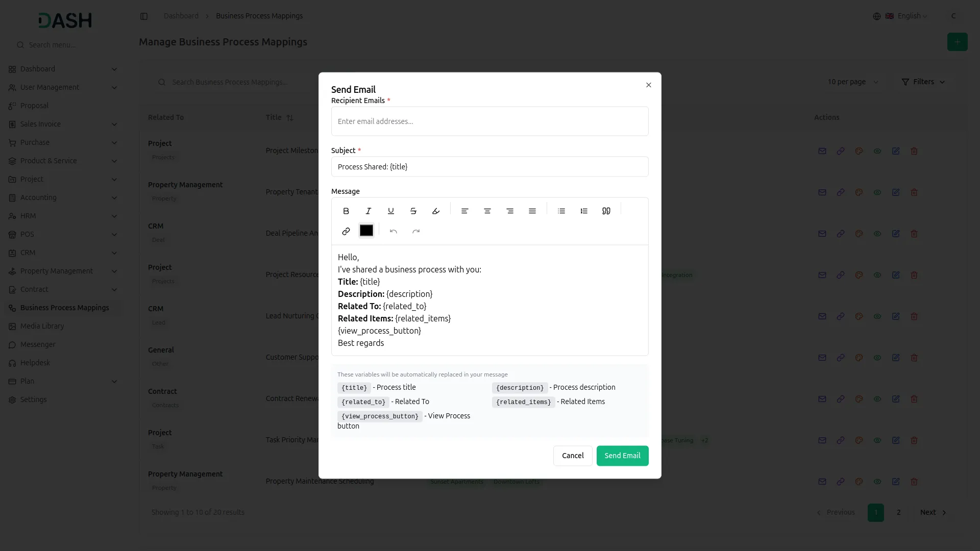Undo last edit in message editor
Image resolution: width=980 pixels, height=551 pixels.
[394, 231]
